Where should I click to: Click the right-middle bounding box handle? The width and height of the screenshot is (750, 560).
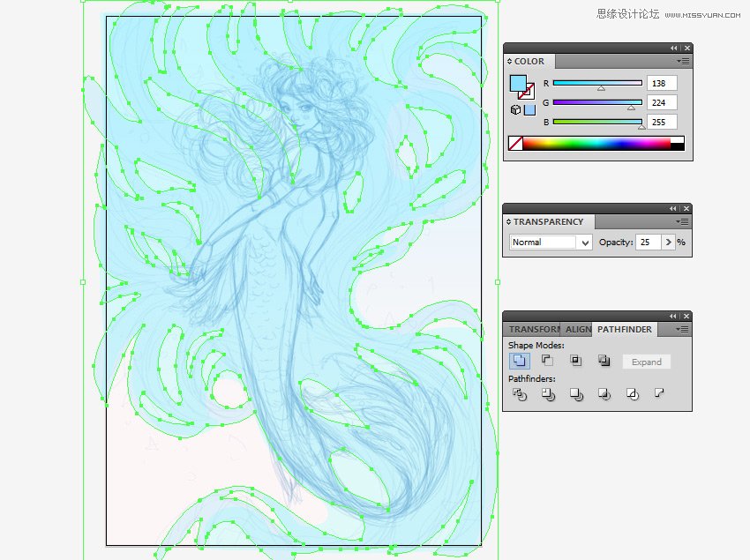pyautogui.click(x=498, y=282)
